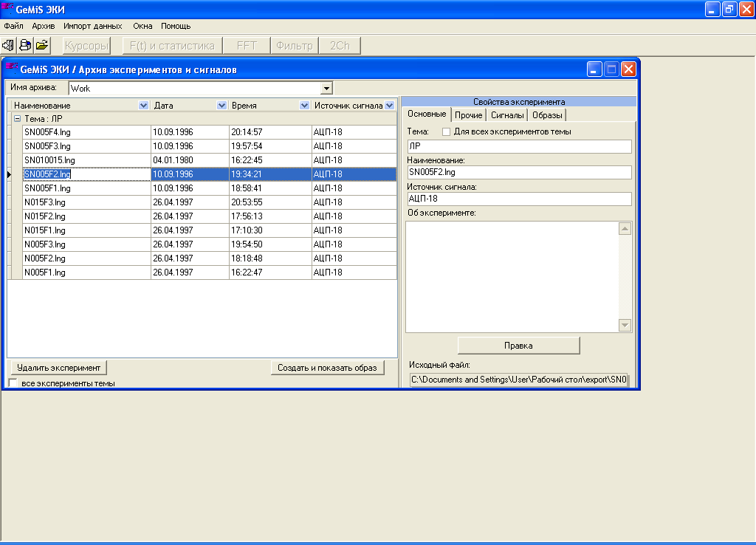Screen dimensions: 756x545
Task: Select row SN005F4.lng
Action: 210,132
